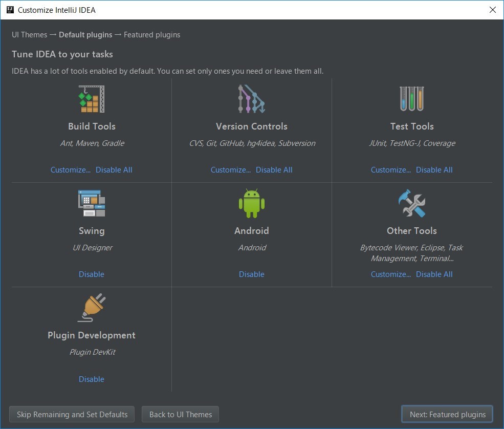Click the bold Android heading

coord(252,231)
